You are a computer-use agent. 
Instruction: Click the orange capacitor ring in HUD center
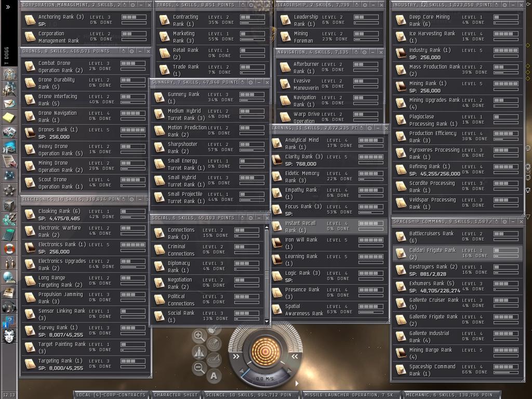tap(265, 351)
